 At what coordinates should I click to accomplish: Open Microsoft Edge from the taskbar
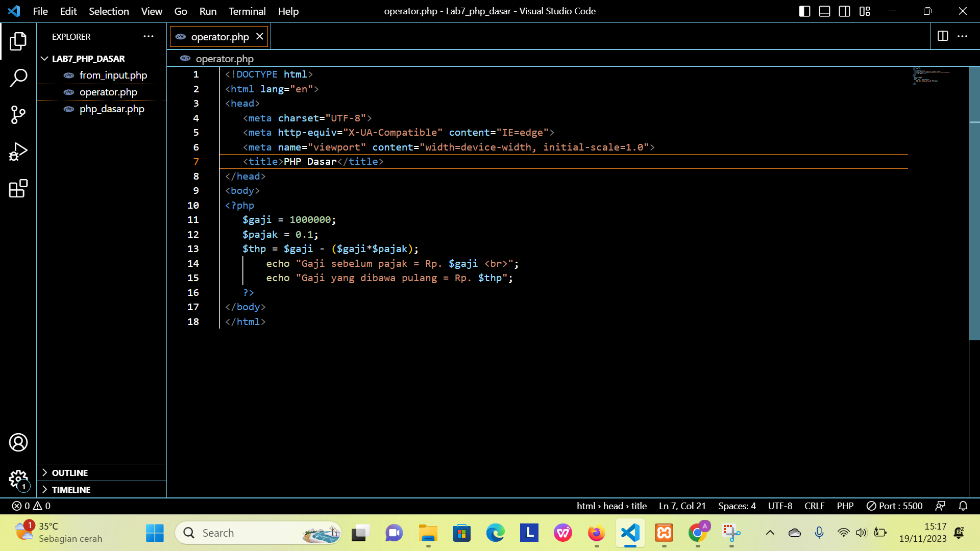[x=495, y=533]
